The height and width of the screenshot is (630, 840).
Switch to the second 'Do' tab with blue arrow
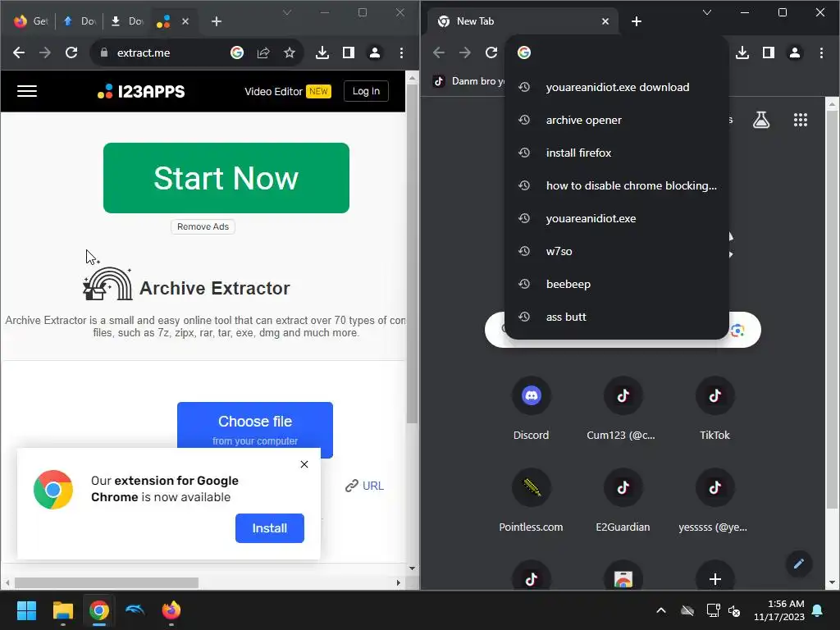(x=80, y=21)
